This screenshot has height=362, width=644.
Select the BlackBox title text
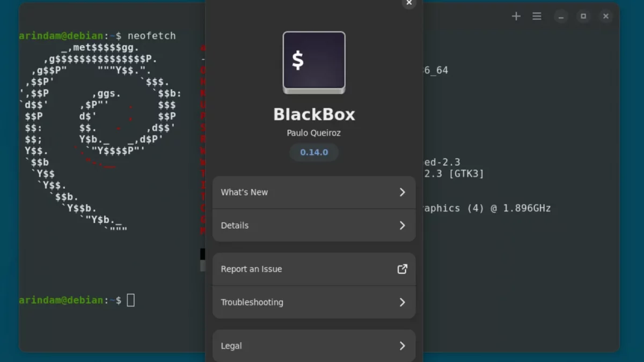[x=314, y=114]
